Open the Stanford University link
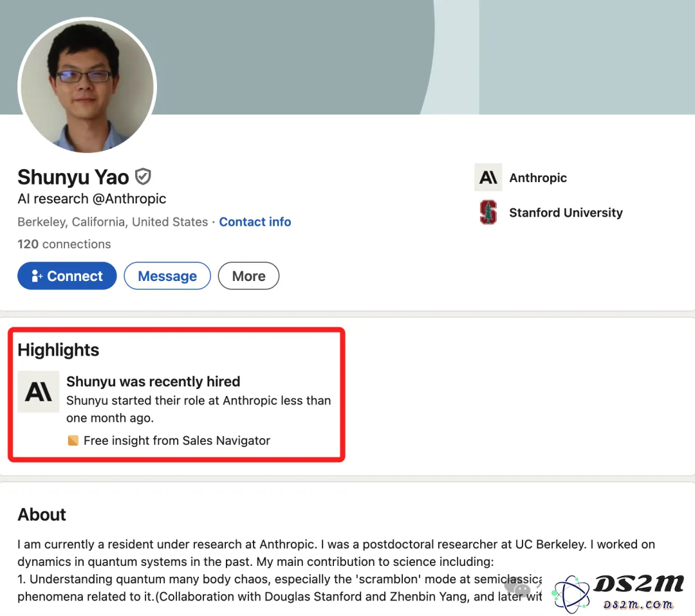The image size is (695, 616). (566, 213)
